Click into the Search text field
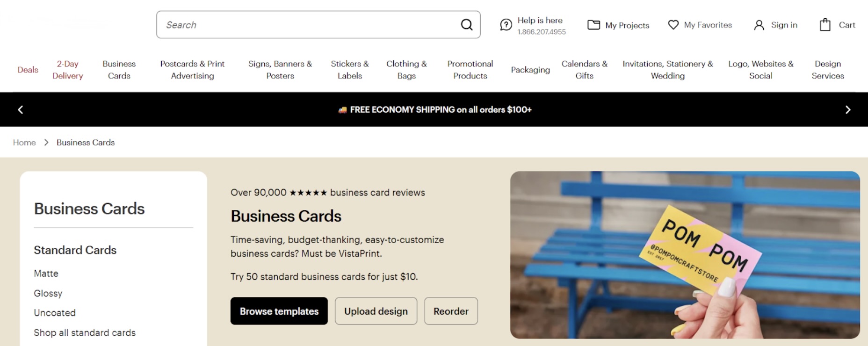868x346 pixels. tap(309, 25)
